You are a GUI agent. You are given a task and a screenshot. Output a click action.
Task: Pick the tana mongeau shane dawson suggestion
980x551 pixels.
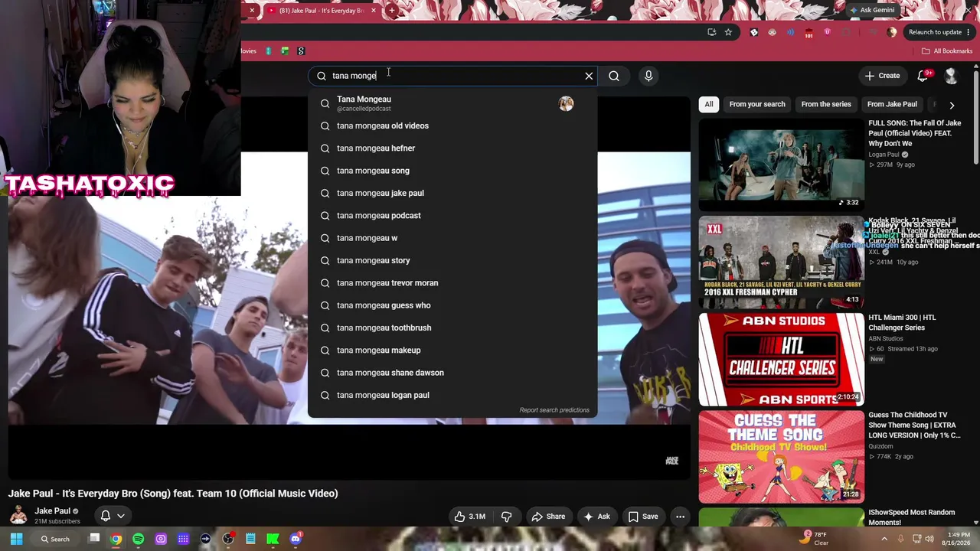click(452, 373)
